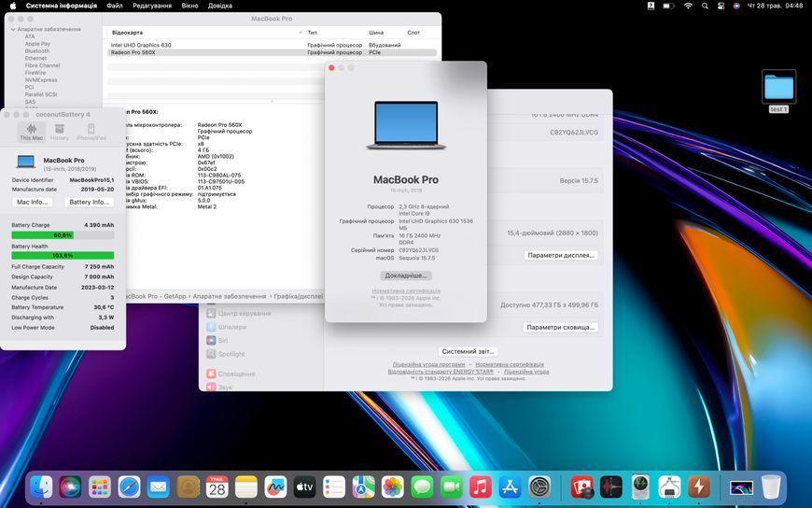The width and height of the screenshot is (812, 508).
Task: Open the Файл menu
Action: point(115,6)
